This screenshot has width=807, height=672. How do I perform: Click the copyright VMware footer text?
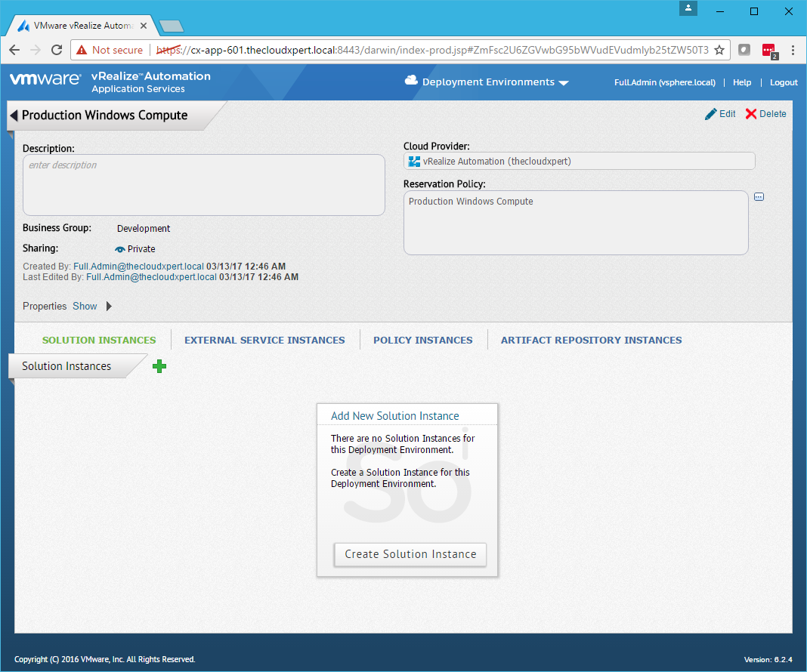tap(104, 660)
